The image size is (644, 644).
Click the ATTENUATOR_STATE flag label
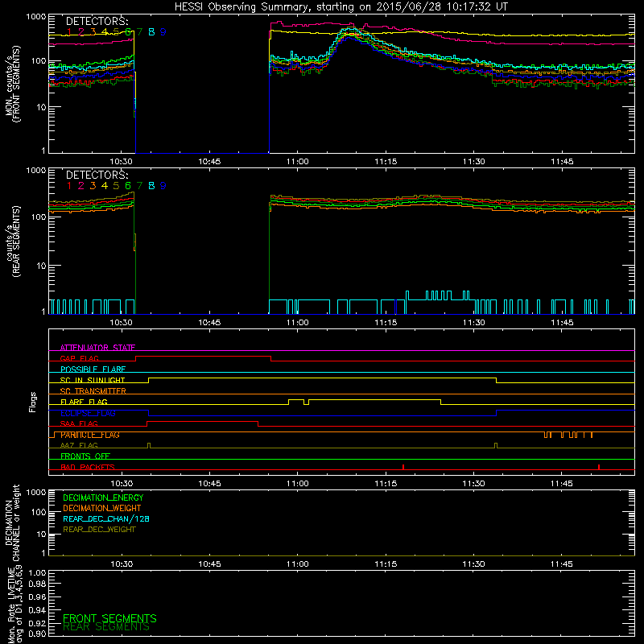click(x=97, y=348)
